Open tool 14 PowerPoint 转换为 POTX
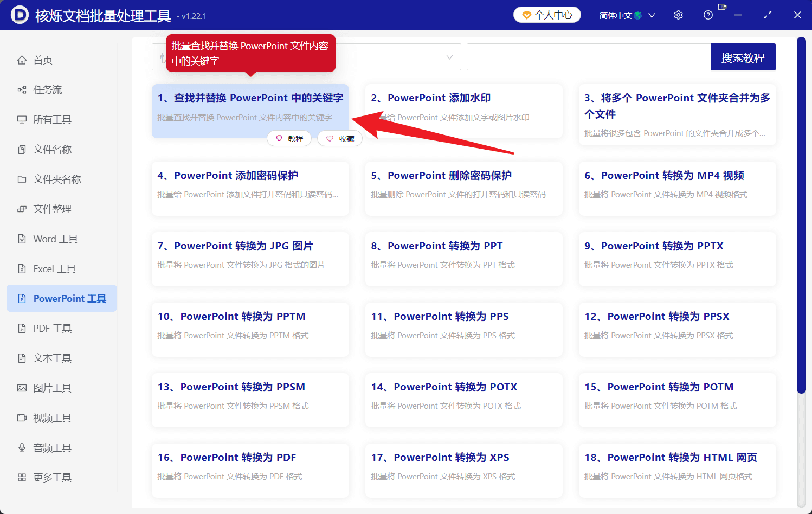Image resolution: width=812 pixels, height=514 pixels. (x=464, y=400)
